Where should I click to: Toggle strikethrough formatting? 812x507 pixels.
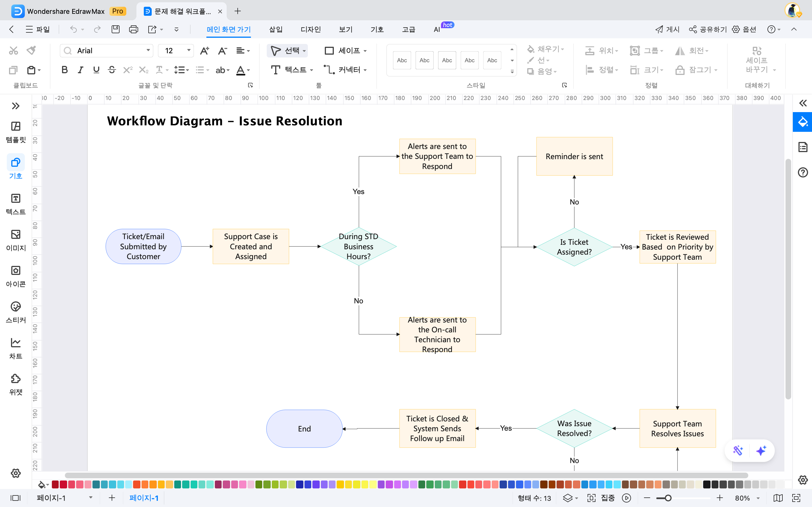point(112,70)
